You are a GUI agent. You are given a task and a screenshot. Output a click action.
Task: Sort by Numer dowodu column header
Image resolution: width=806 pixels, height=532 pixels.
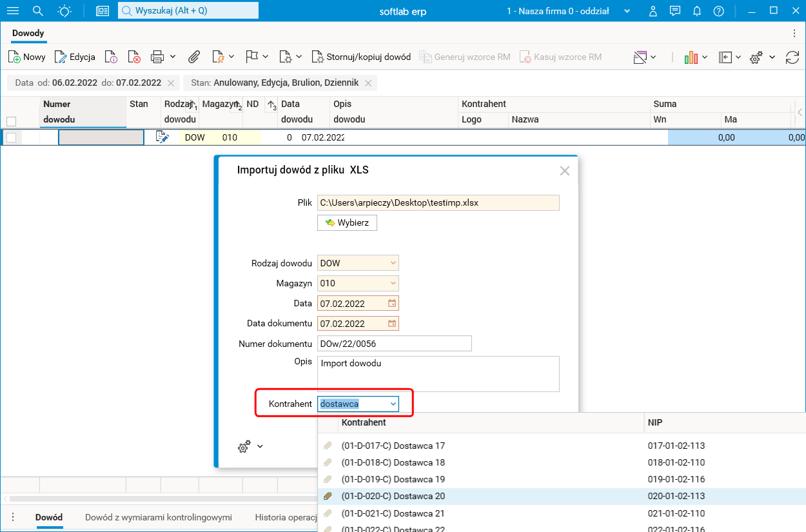[83, 112]
